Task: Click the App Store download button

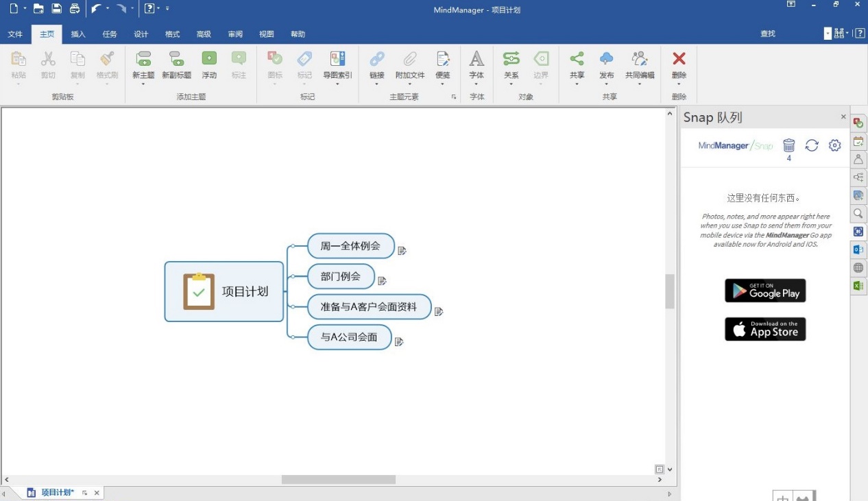Action: pyautogui.click(x=765, y=329)
